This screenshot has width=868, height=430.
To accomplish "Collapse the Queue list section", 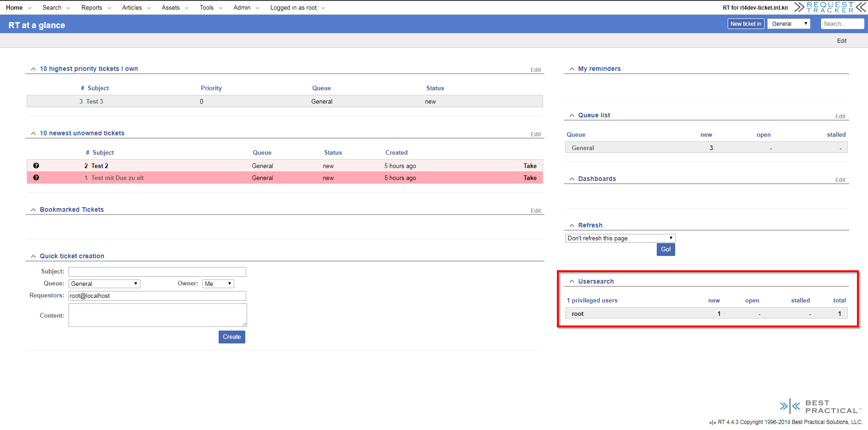I will pyautogui.click(x=572, y=115).
